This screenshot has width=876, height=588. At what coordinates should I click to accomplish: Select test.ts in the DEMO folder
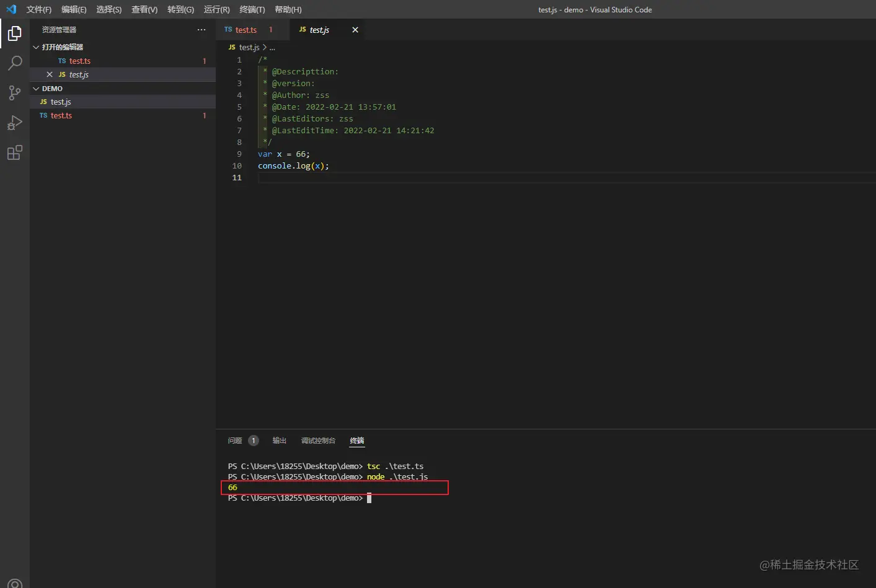coord(61,116)
